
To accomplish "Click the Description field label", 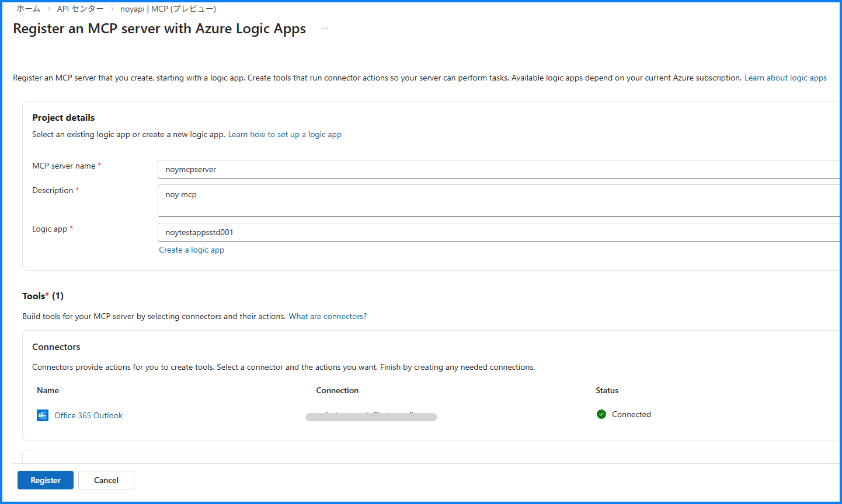I will coord(53,190).
